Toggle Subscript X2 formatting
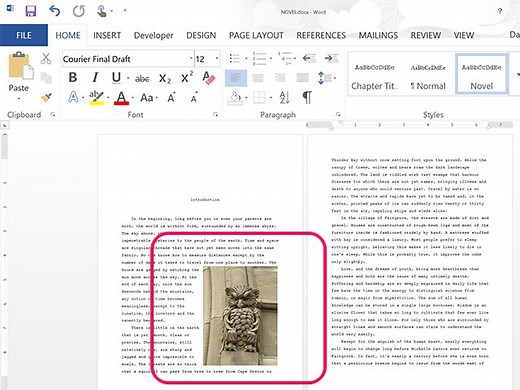520x390 pixels. coord(165,79)
